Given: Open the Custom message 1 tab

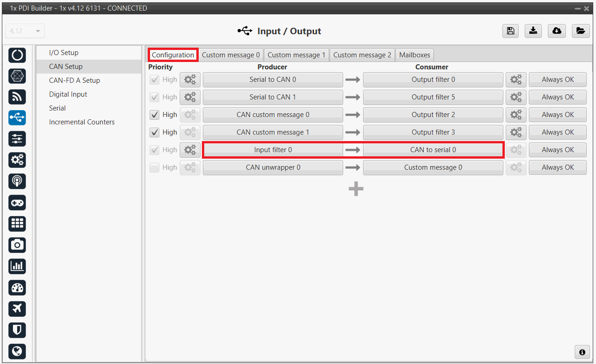Looking at the screenshot, I should pos(296,55).
